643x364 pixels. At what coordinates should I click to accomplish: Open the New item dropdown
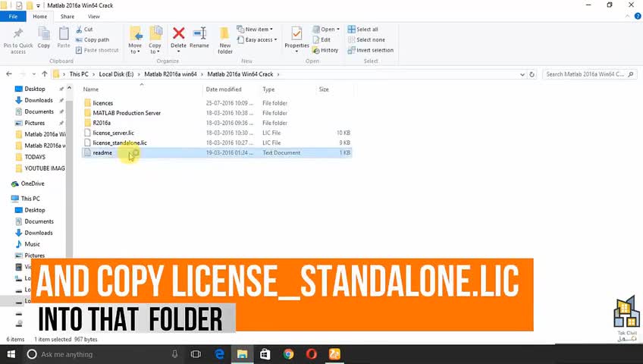pos(255,30)
